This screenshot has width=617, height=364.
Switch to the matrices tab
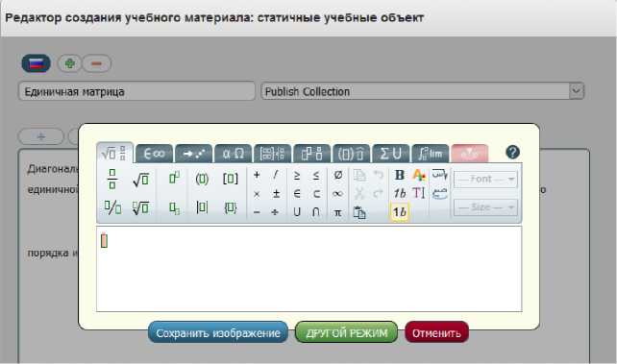(x=272, y=154)
